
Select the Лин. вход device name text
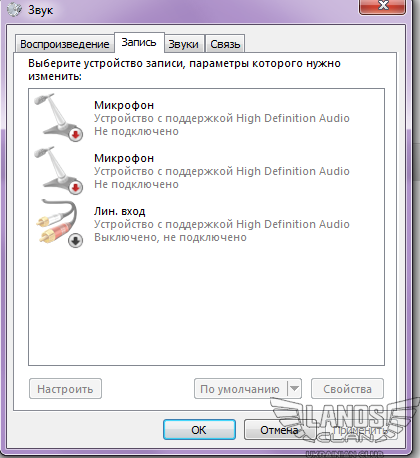tap(120, 211)
